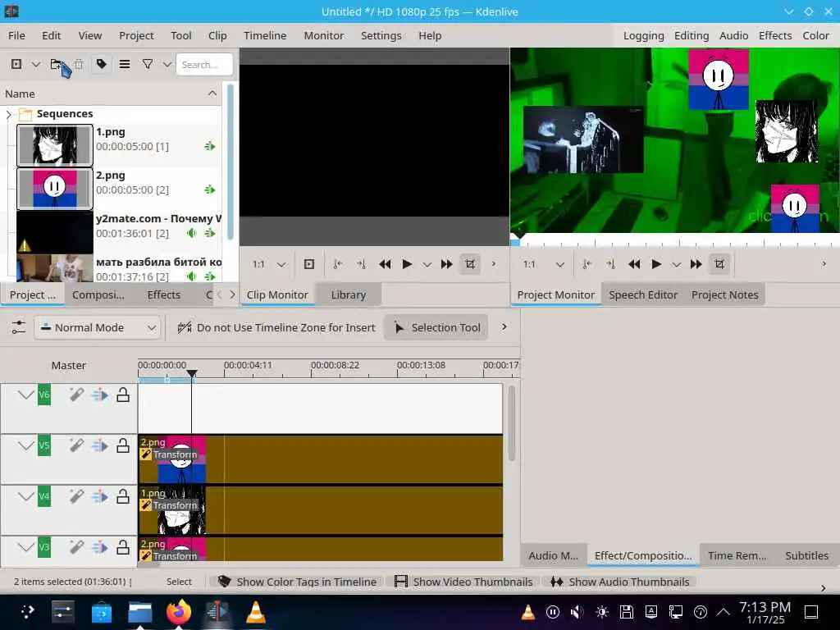Toggle Show Color Tags in Timeline

(297, 582)
